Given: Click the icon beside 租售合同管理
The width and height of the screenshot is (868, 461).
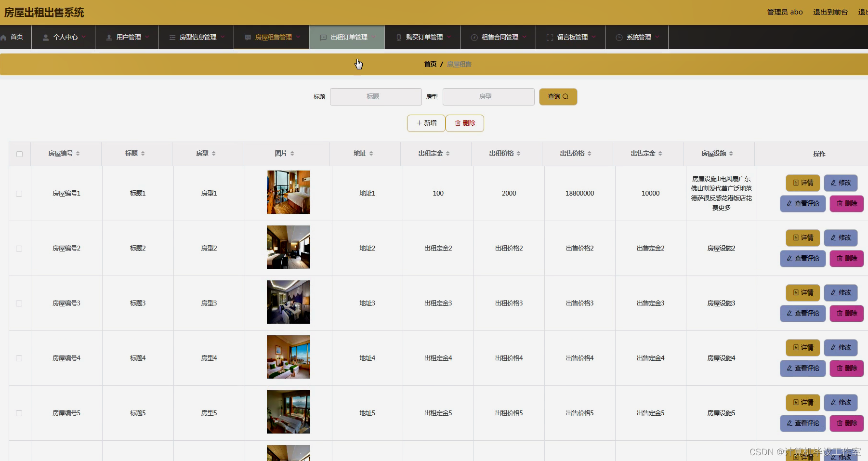Looking at the screenshot, I should [x=474, y=37].
